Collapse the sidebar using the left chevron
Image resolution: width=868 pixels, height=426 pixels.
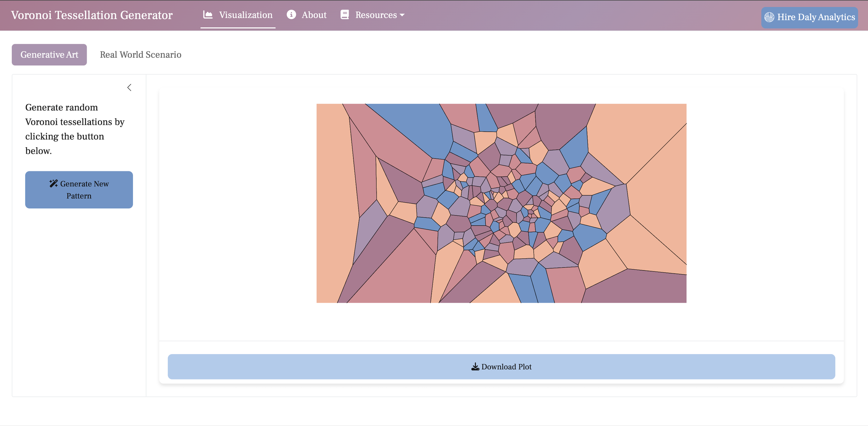(130, 87)
